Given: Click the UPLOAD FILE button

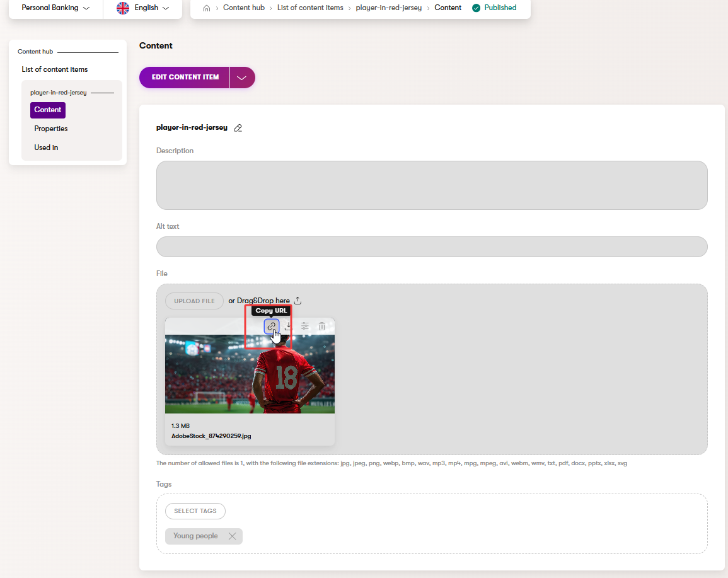Looking at the screenshot, I should (x=194, y=301).
